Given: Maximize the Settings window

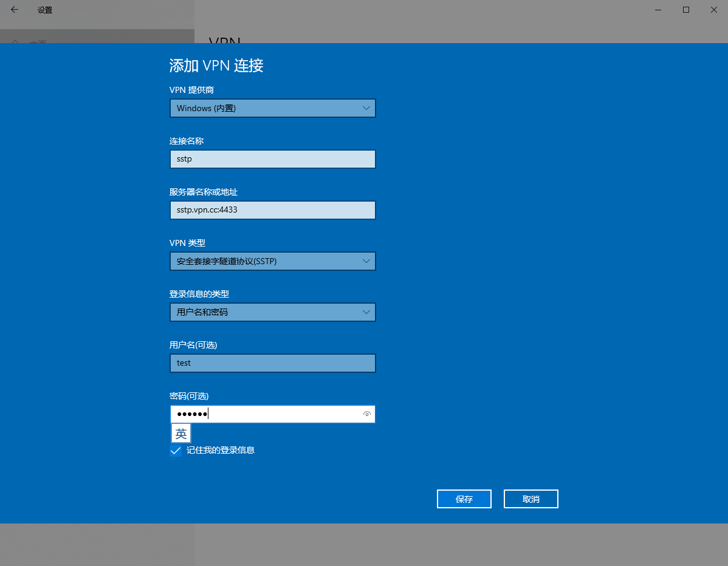Looking at the screenshot, I should [686, 10].
